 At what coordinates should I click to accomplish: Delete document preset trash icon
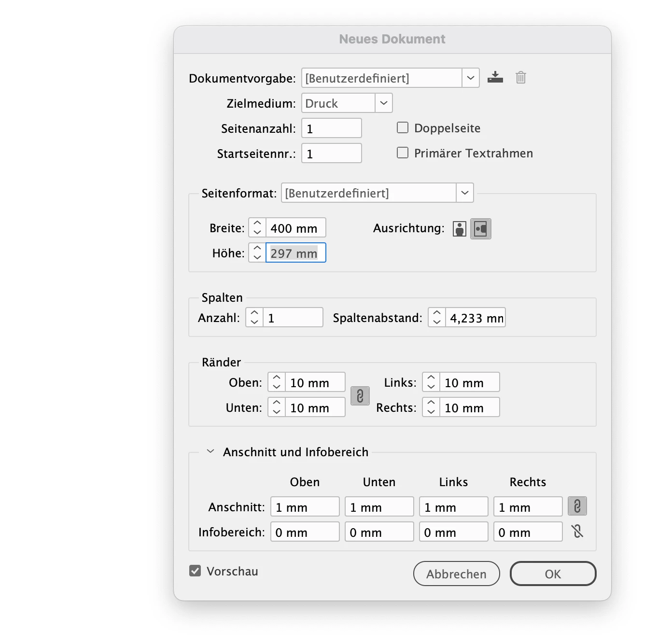[520, 77]
